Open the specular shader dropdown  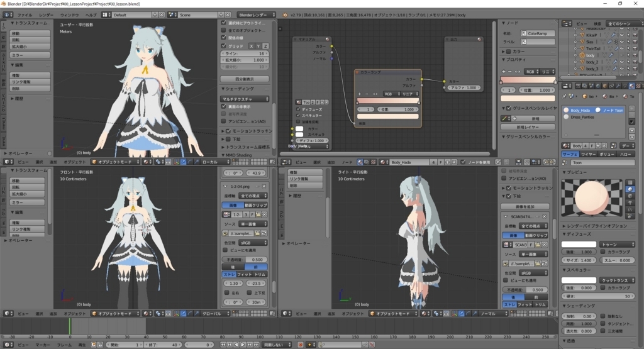point(617,280)
